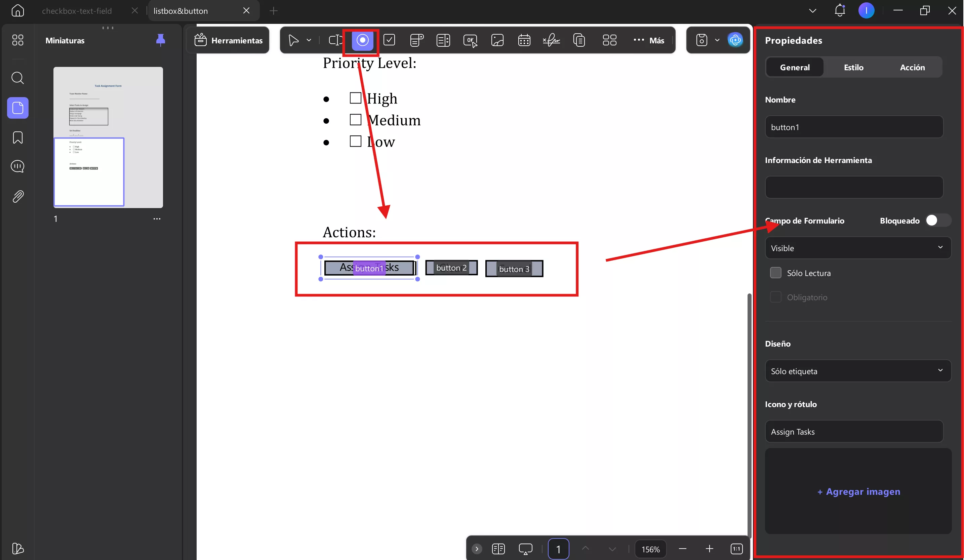Open a new tab with plus

273,11
